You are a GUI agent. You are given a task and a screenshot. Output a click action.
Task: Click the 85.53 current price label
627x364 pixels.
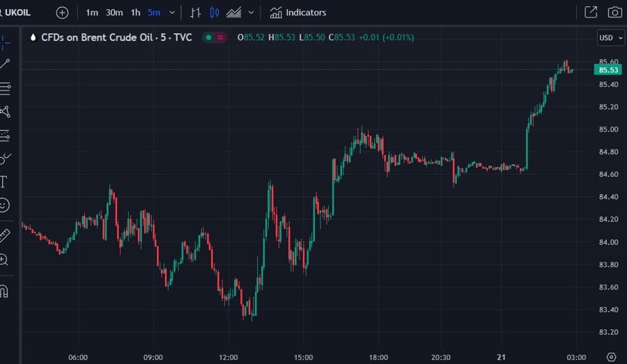click(x=608, y=70)
